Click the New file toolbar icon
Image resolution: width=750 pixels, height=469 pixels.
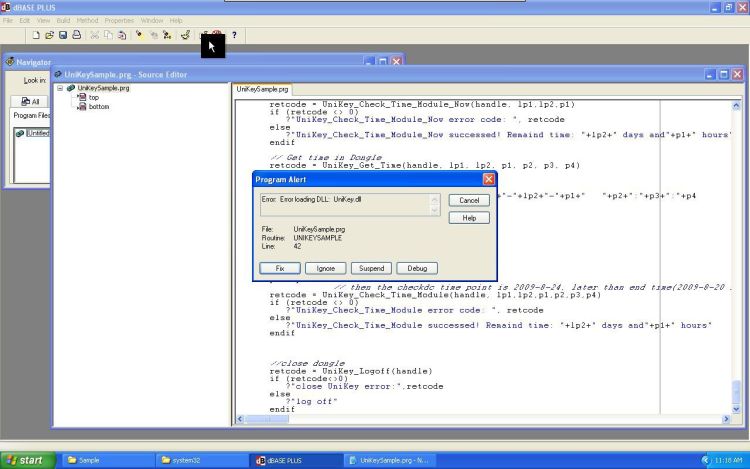tap(36, 35)
